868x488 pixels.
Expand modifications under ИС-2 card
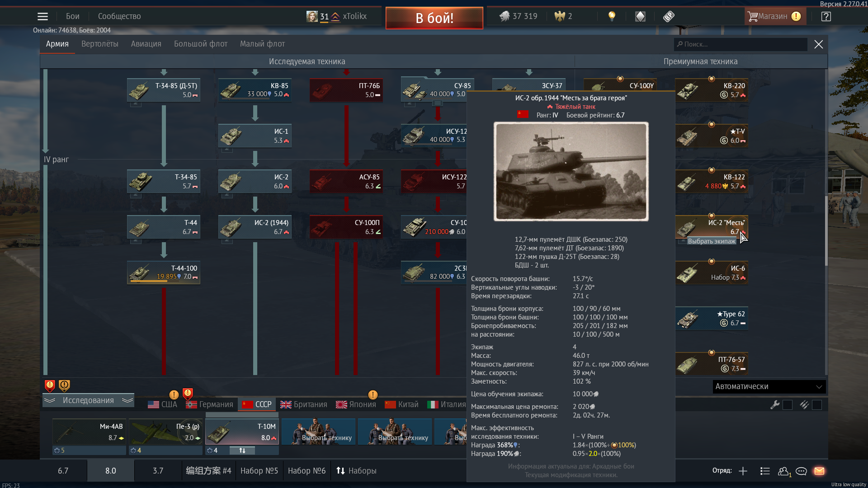click(x=227, y=196)
